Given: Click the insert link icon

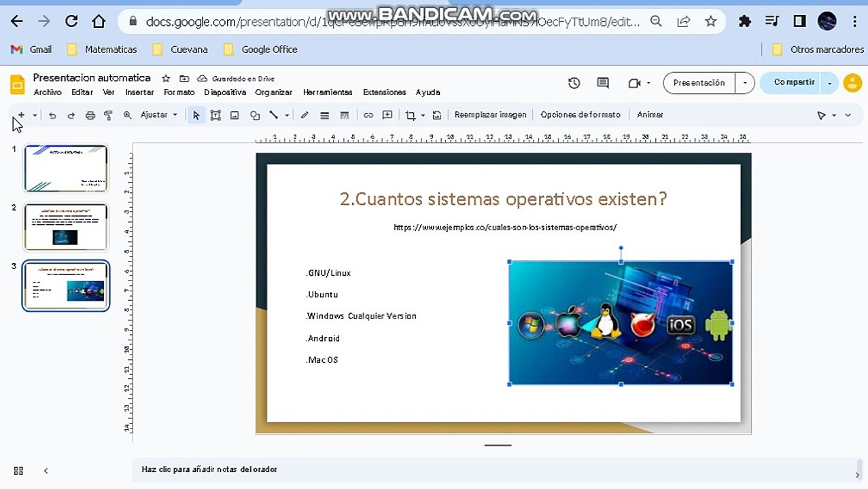Looking at the screenshot, I should (368, 115).
